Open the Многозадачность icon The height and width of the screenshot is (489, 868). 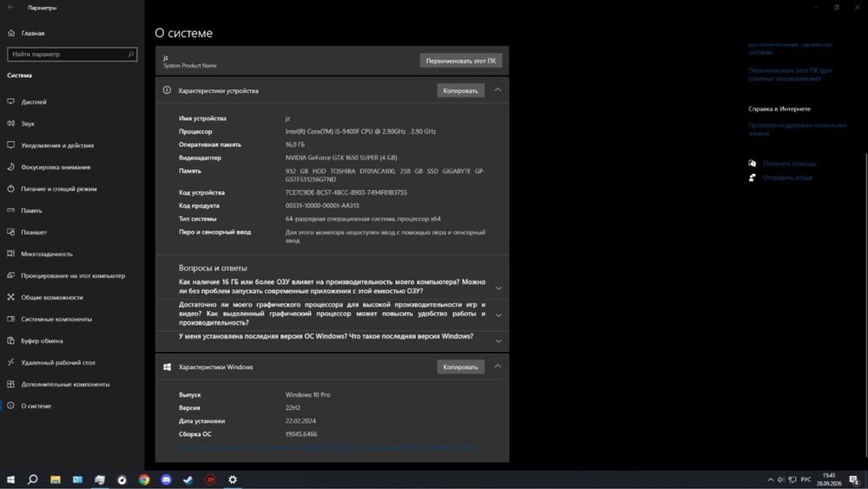pos(11,254)
